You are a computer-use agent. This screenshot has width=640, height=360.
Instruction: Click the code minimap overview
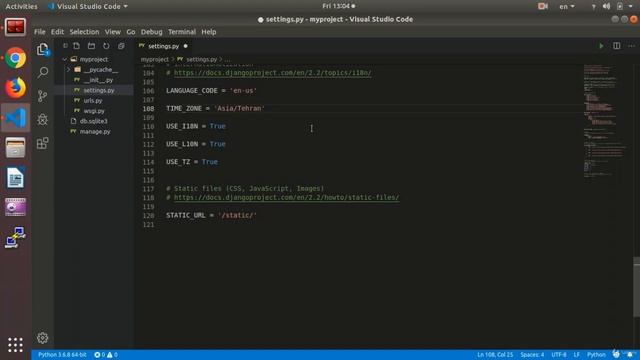606,120
